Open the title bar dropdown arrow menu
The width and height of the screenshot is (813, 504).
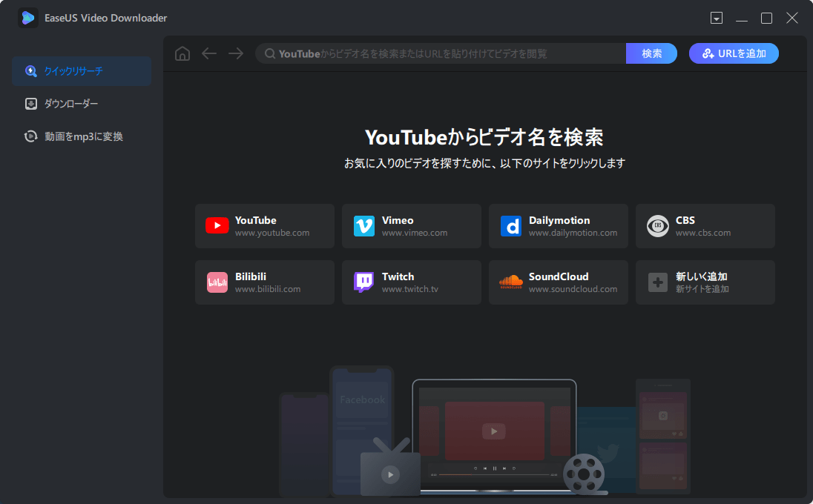click(717, 17)
